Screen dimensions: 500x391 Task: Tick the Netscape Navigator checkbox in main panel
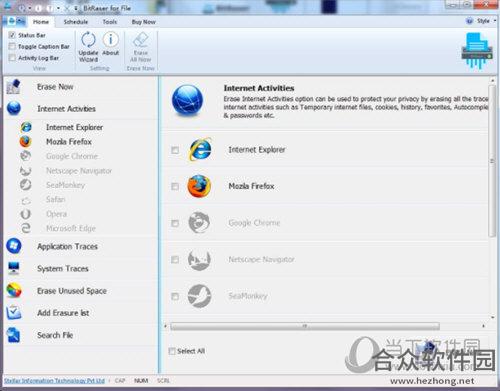click(x=175, y=259)
